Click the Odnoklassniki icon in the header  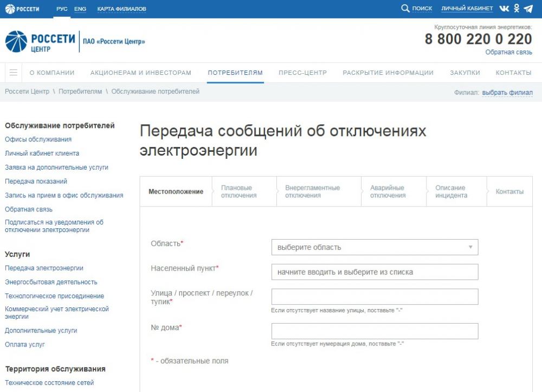point(517,8)
